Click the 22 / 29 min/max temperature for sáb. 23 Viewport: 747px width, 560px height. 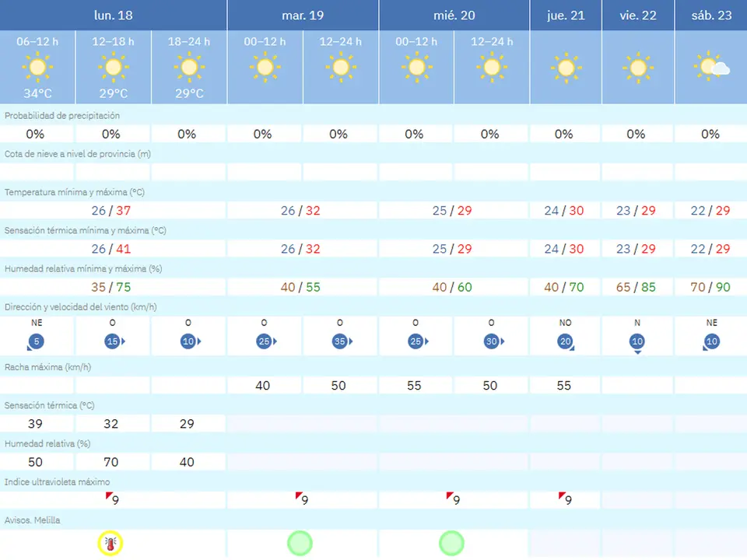pyautogui.click(x=710, y=211)
